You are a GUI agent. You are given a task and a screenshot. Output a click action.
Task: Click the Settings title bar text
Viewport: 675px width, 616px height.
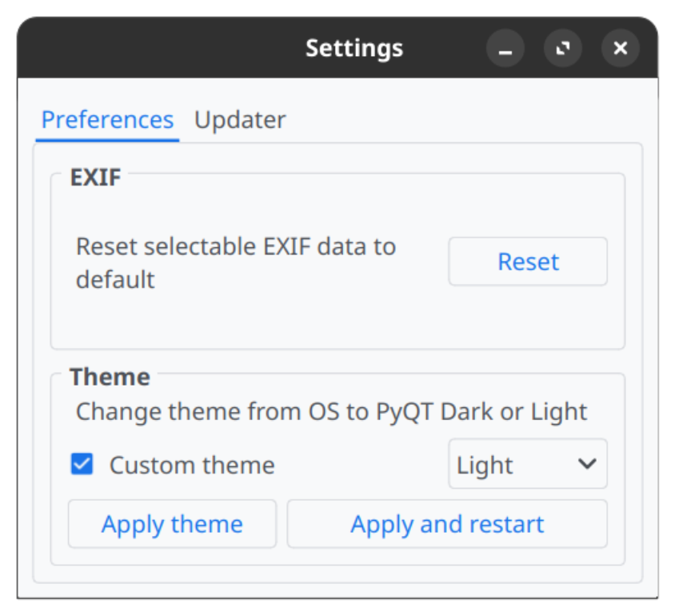(x=354, y=49)
